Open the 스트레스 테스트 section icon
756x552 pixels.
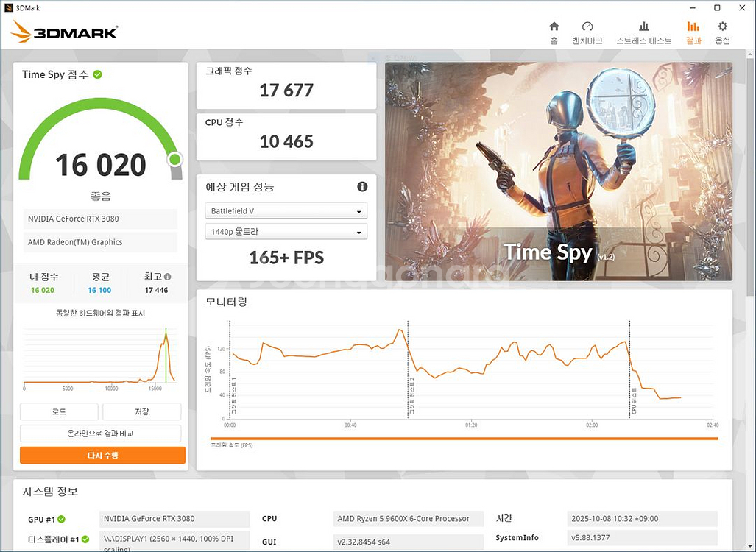(x=643, y=32)
